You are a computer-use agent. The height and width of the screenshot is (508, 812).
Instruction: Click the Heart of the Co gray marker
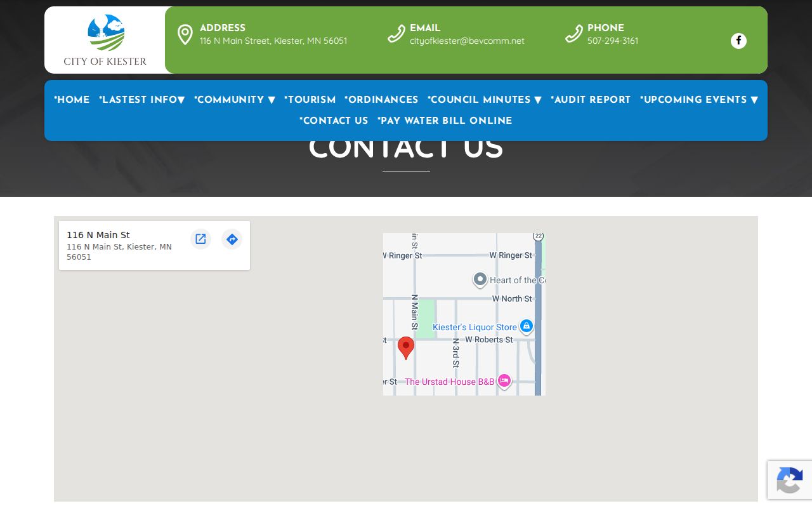(480, 279)
